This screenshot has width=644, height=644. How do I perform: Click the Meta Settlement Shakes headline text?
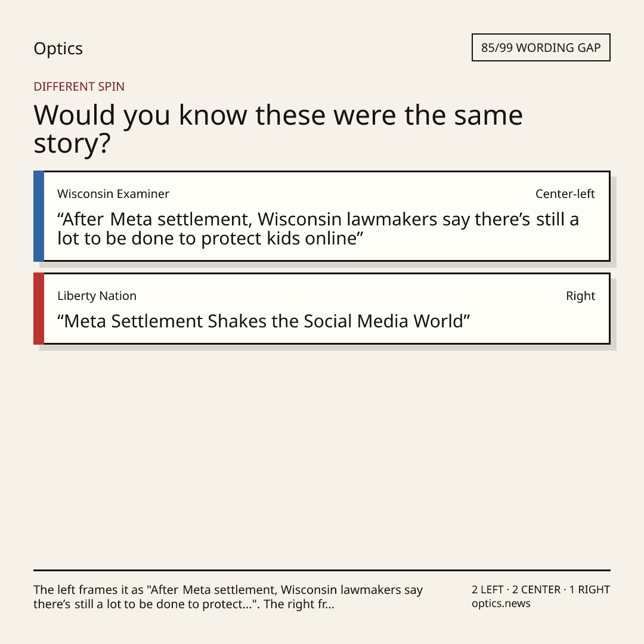pos(264,321)
